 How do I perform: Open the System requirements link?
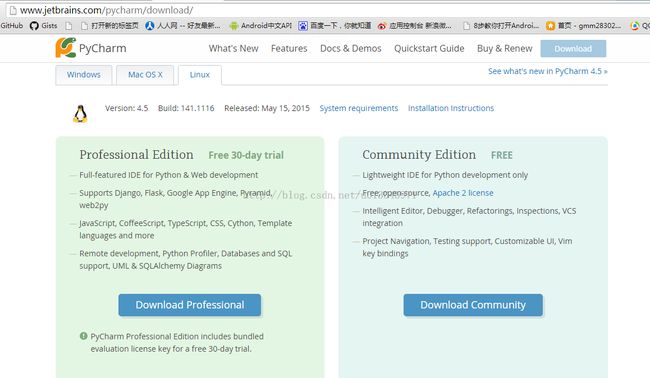tap(359, 108)
